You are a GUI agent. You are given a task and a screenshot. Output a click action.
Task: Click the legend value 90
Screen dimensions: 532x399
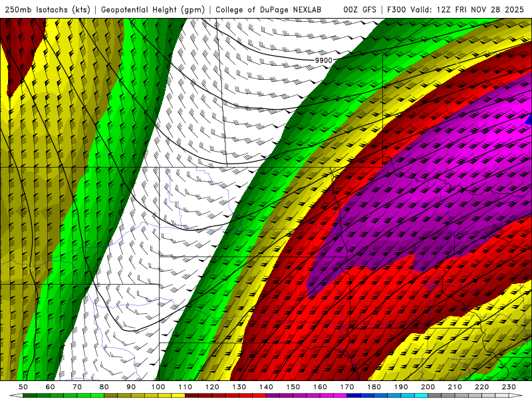point(131,387)
